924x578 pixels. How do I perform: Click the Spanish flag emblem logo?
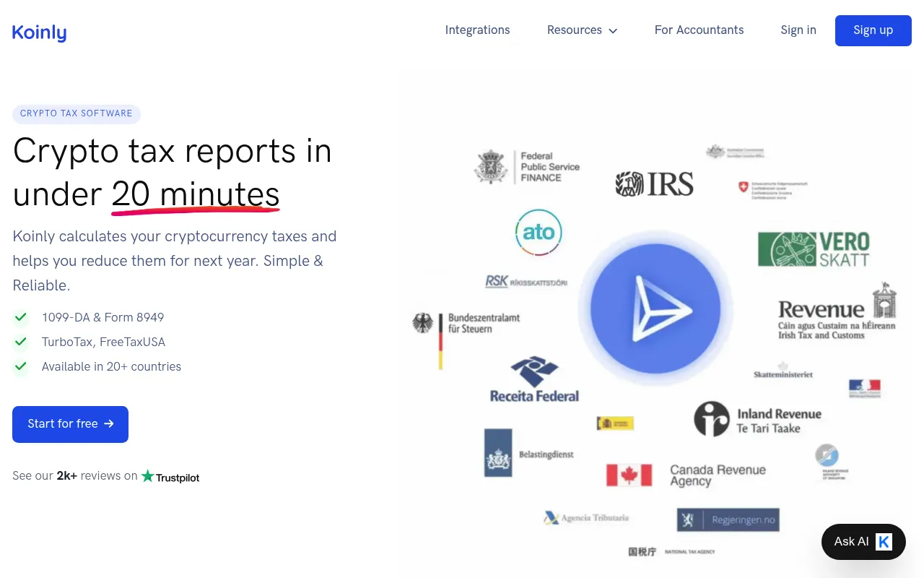click(x=615, y=423)
